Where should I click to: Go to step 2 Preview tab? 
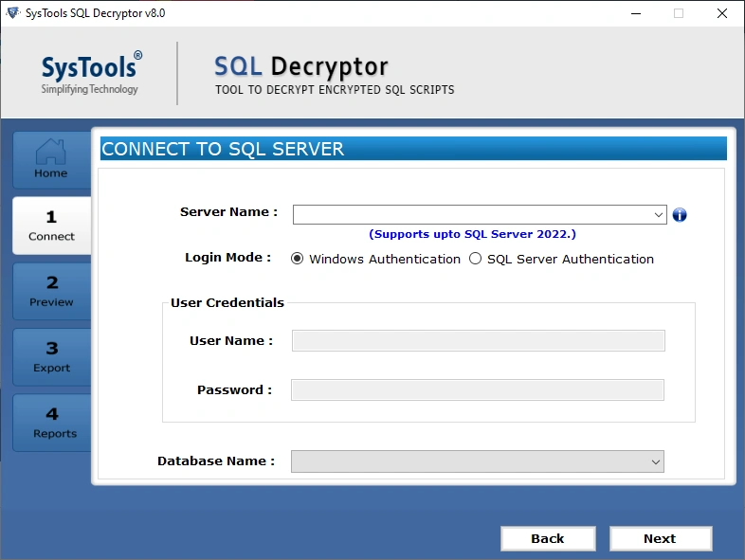[51, 291]
